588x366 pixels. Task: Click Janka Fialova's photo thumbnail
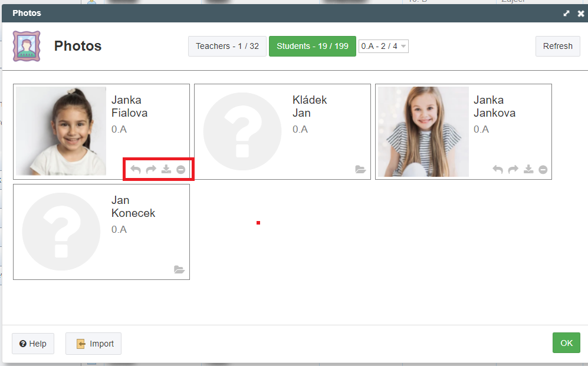[x=61, y=131]
